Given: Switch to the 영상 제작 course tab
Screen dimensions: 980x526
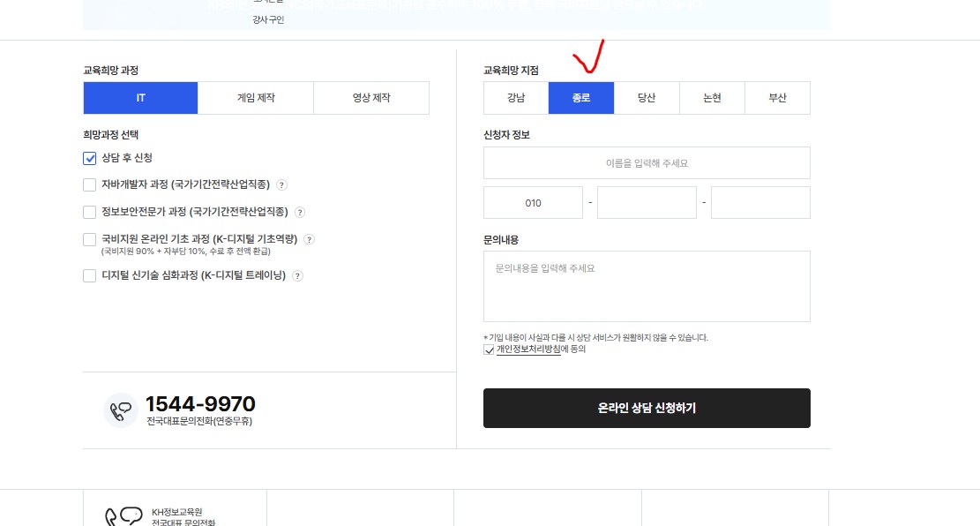Looking at the screenshot, I should tap(370, 98).
